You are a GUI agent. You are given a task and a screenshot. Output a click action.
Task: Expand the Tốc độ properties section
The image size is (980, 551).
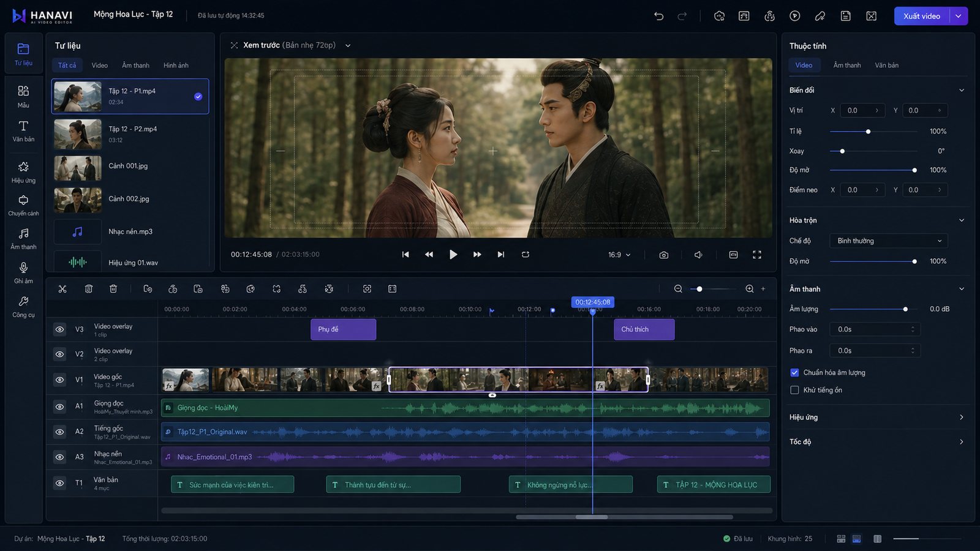[876, 441]
